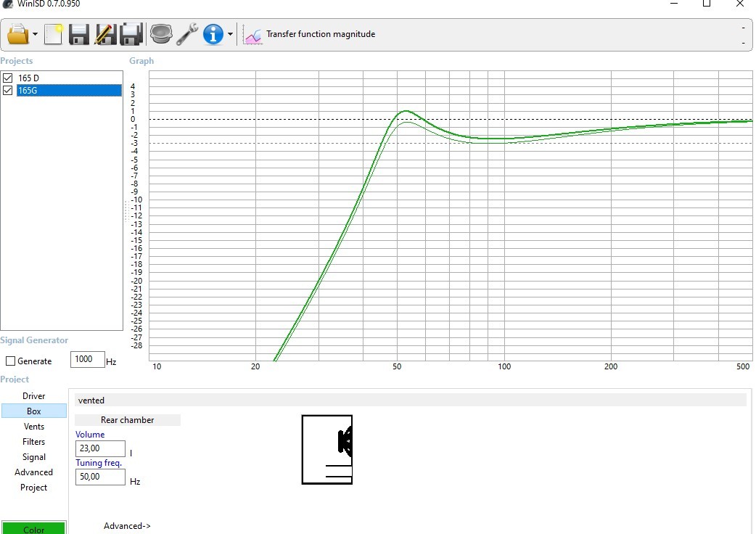
Task: Enable the Generate signal checkbox
Action: click(11, 361)
